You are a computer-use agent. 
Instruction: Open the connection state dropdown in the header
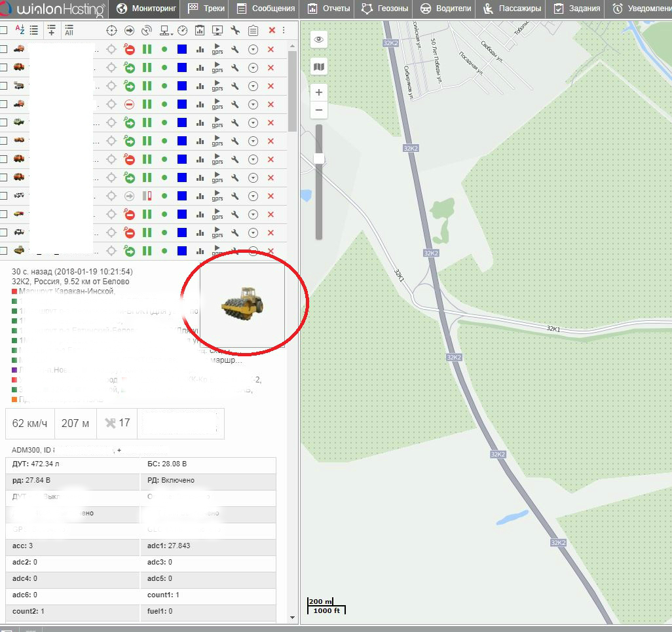tap(166, 30)
